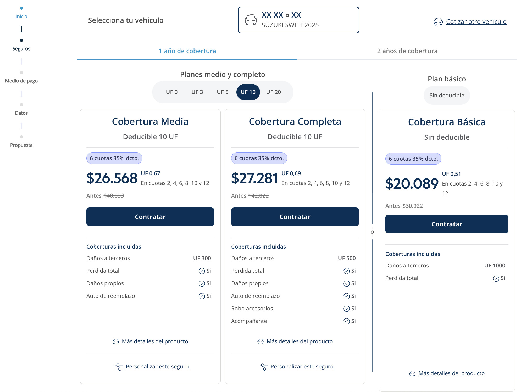The width and height of the screenshot is (532, 392).
Task: Click the car icon in the license plate box
Action: (251, 20)
